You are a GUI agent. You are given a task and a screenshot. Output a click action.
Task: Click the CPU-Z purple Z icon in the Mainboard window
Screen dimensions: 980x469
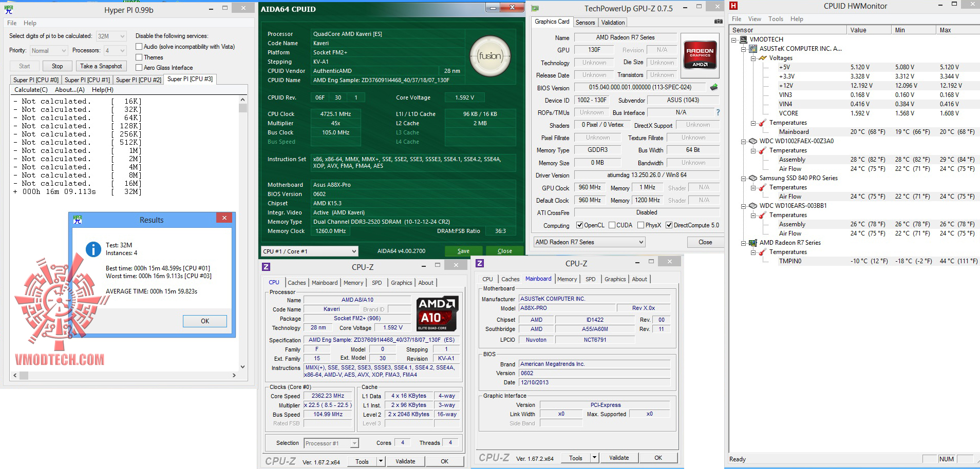[x=479, y=263]
